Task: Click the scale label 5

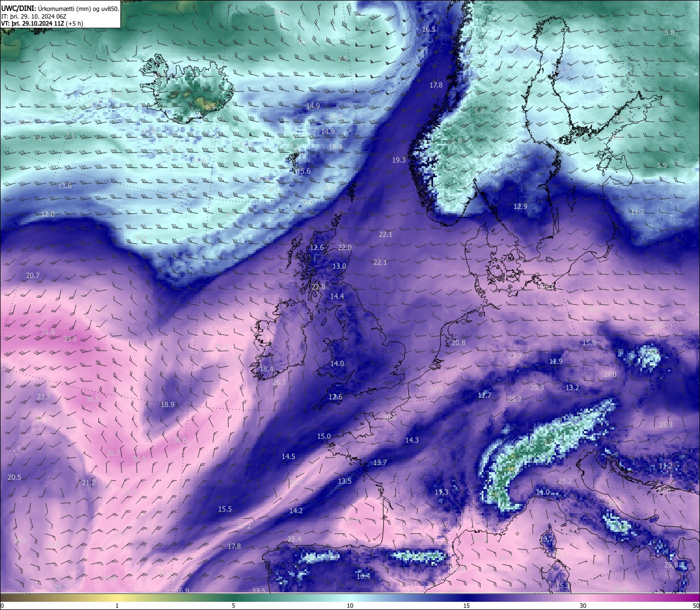Action: (x=234, y=606)
